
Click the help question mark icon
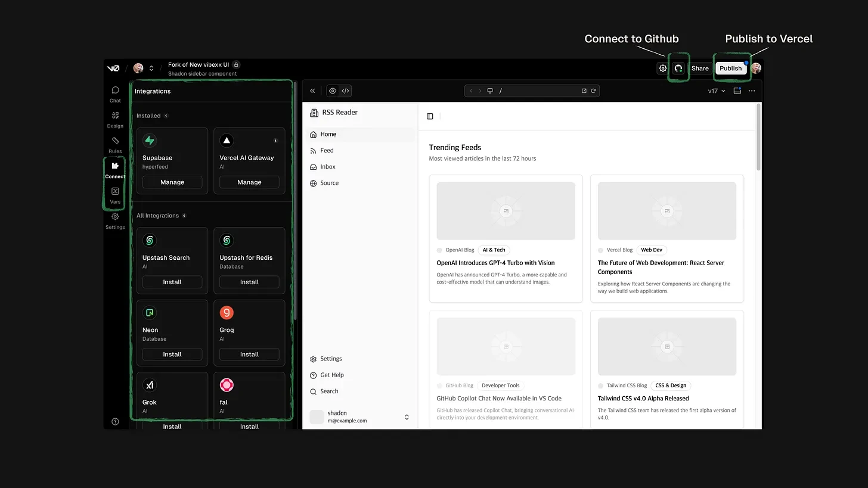[115, 421]
